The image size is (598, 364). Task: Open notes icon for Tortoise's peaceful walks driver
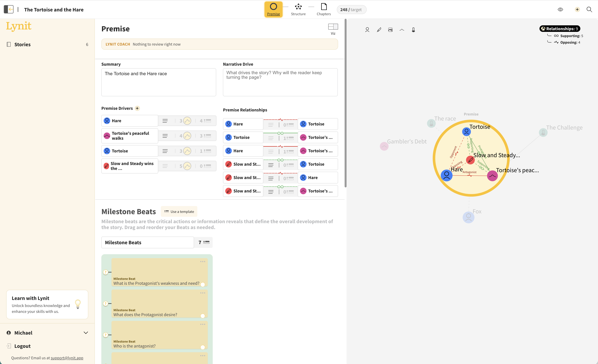point(165,136)
